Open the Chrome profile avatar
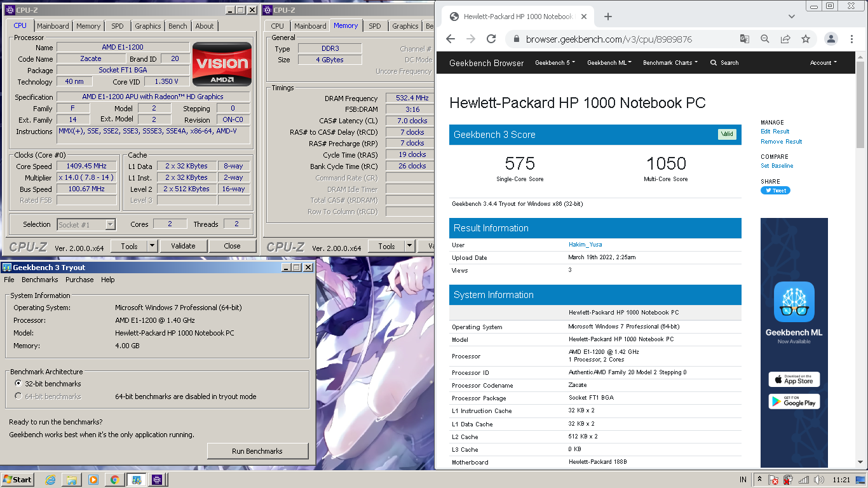 831,39
